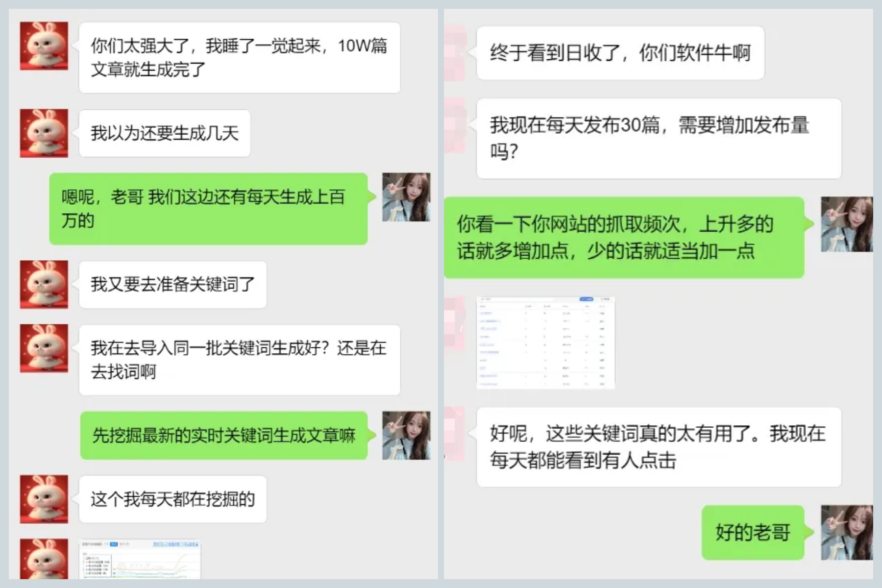882x588 pixels.
Task: Click the rabbit avatar beside '这个我每天都在挖掘的'
Action: [44, 499]
